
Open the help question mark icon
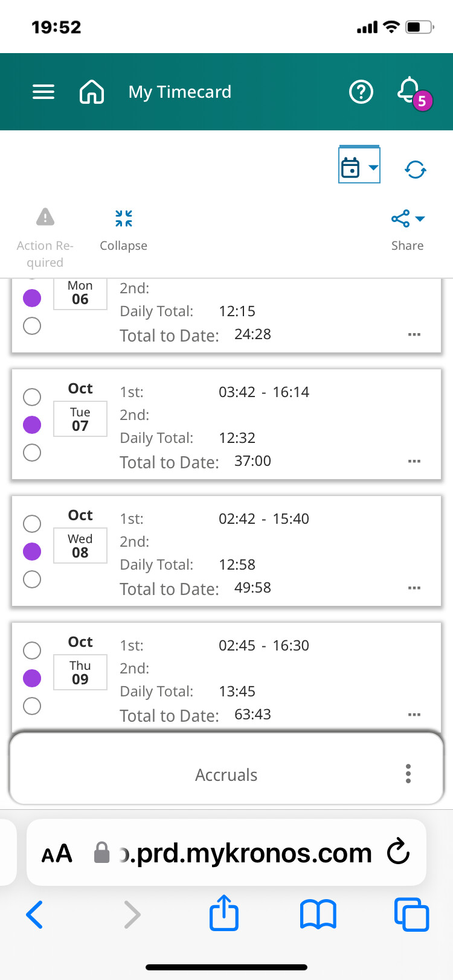pyautogui.click(x=361, y=92)
